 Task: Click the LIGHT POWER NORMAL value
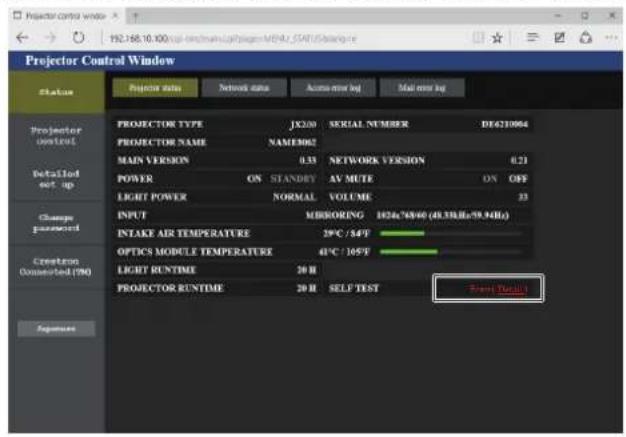[295, 197]
